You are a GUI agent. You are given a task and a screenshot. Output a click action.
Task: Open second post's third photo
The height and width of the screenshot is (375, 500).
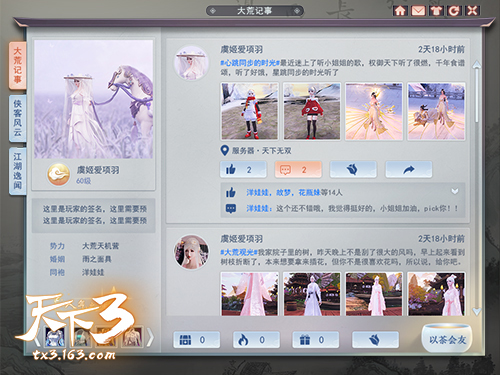[x=374, y=294]
